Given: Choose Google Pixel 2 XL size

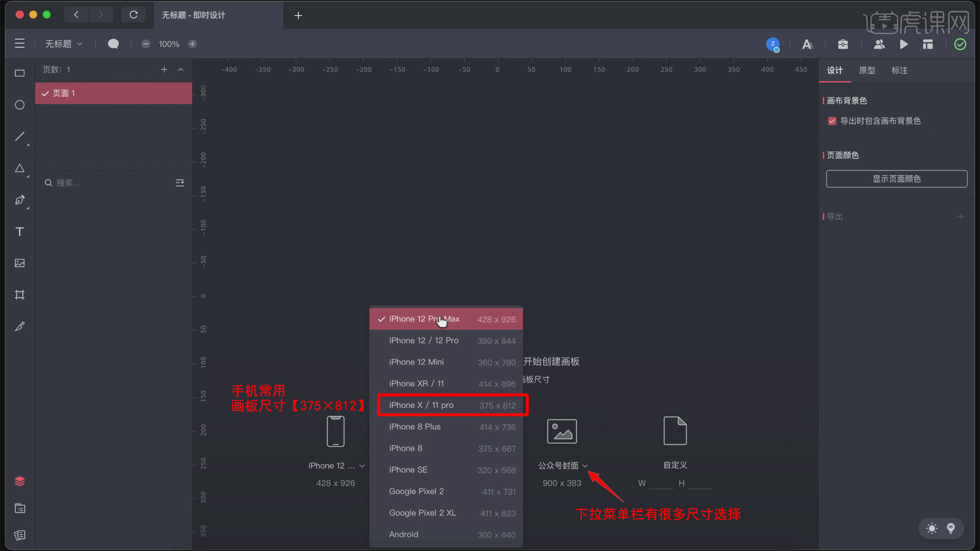Looking at the screenshot, I should (x=446, y=513).
